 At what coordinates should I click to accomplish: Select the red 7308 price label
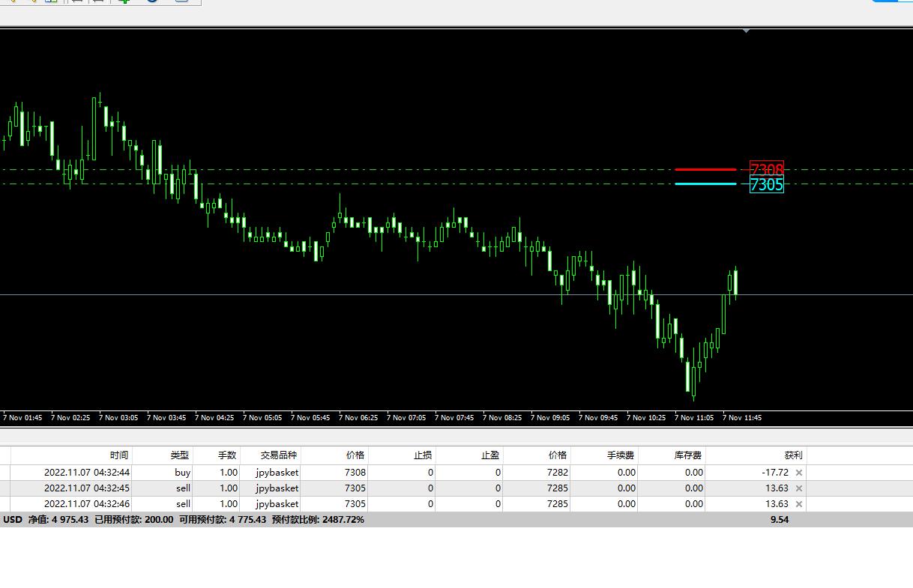[767, 169]
